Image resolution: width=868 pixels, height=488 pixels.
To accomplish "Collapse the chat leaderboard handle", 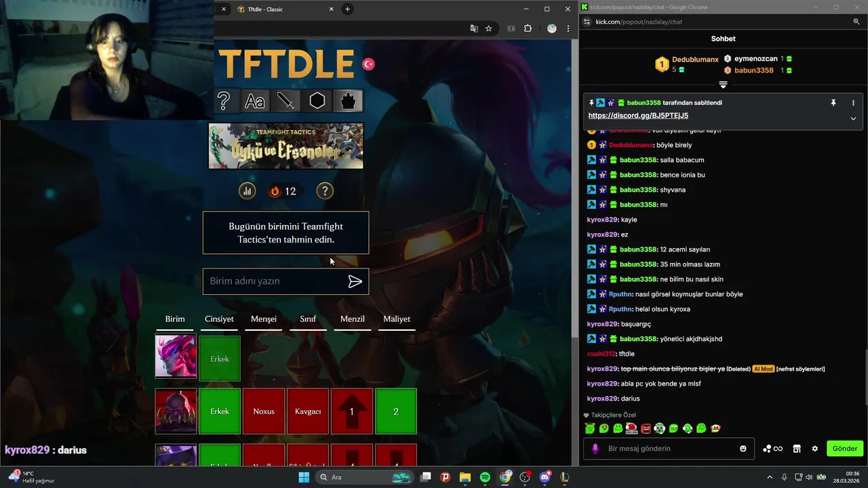I will 723,85.
